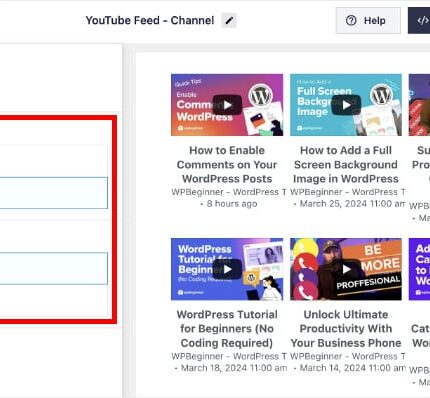Click WPBeginner channel name under Full Screen Background video
The image size is (430, 398).
348,192
